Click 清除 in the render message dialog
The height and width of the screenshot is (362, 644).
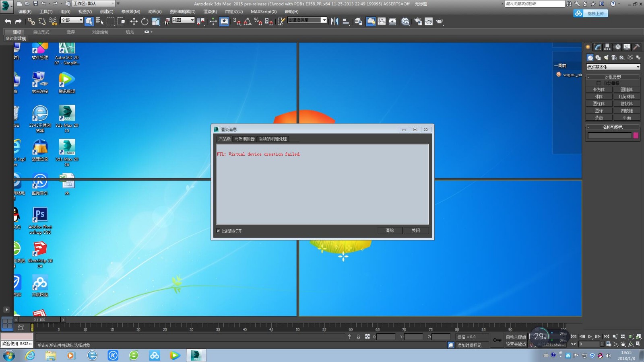pyautogui.click(x=390, y=230)
